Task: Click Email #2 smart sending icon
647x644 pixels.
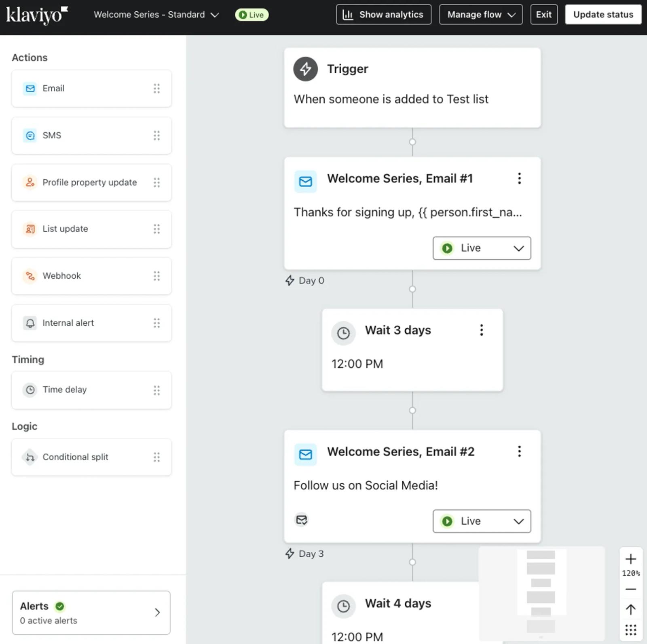Action: (x=302, y=519)
